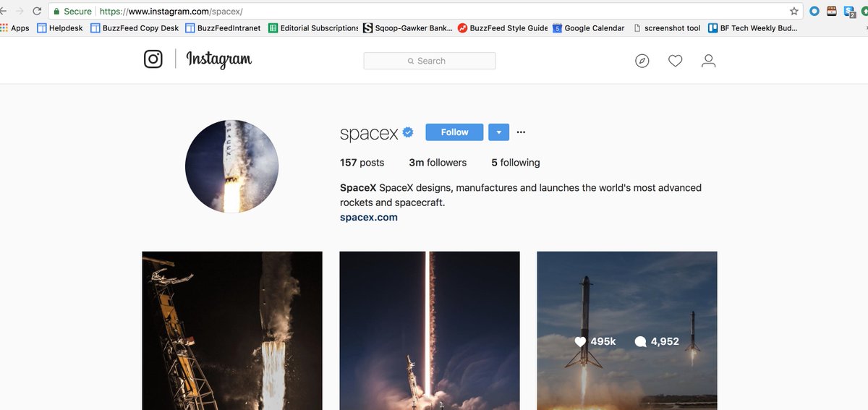The width and height of the screenshot is (868, 410).
Task: Click the brown browser extension icon
Action: point(832,12)
